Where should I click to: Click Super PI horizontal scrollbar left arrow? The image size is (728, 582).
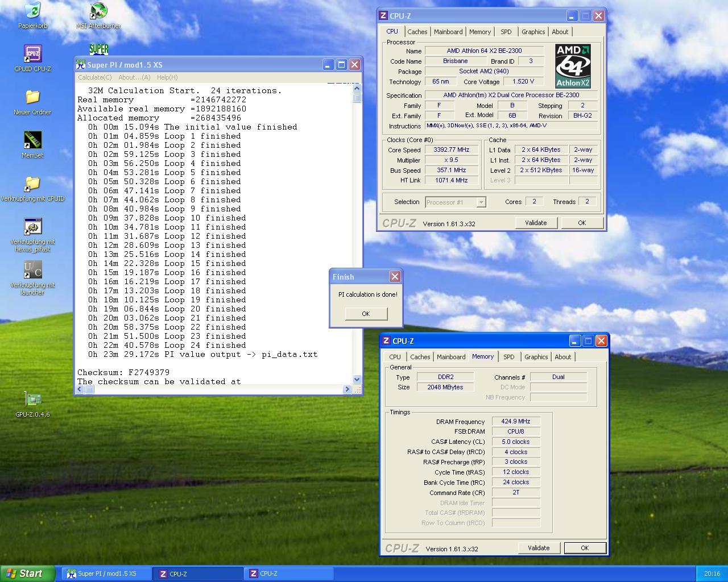(x=80, y=389)
